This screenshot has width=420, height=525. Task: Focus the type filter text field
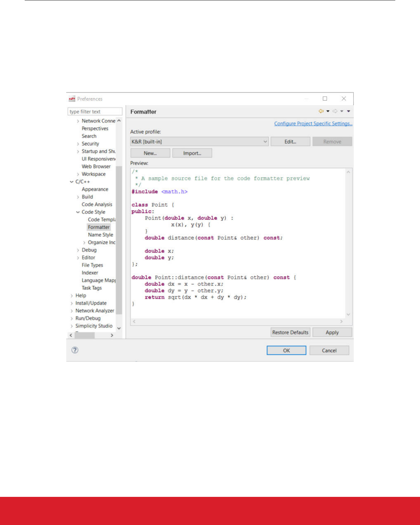[95, 112]
